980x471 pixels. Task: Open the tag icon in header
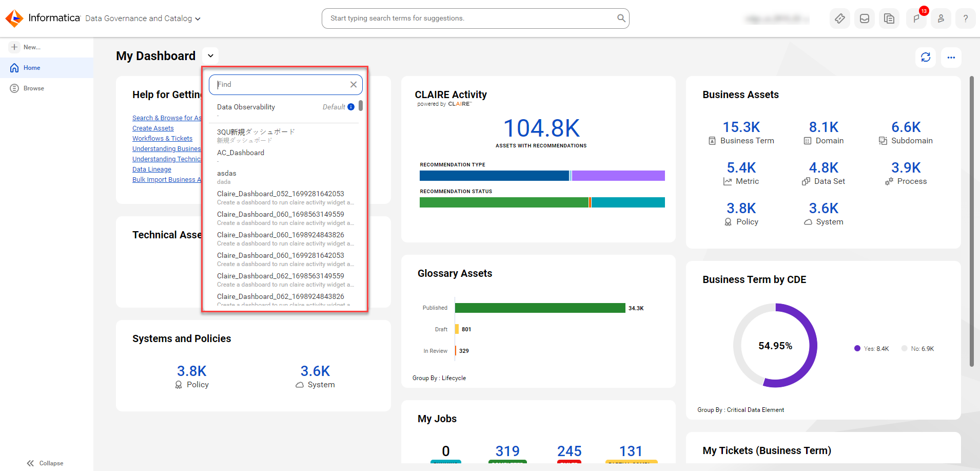(x=840, y=18)
